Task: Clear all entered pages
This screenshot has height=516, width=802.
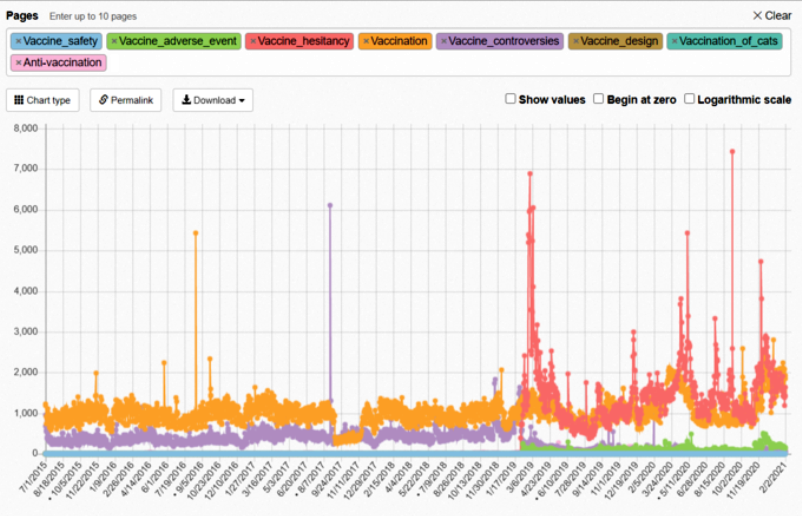Action: [x=771, y=15]
